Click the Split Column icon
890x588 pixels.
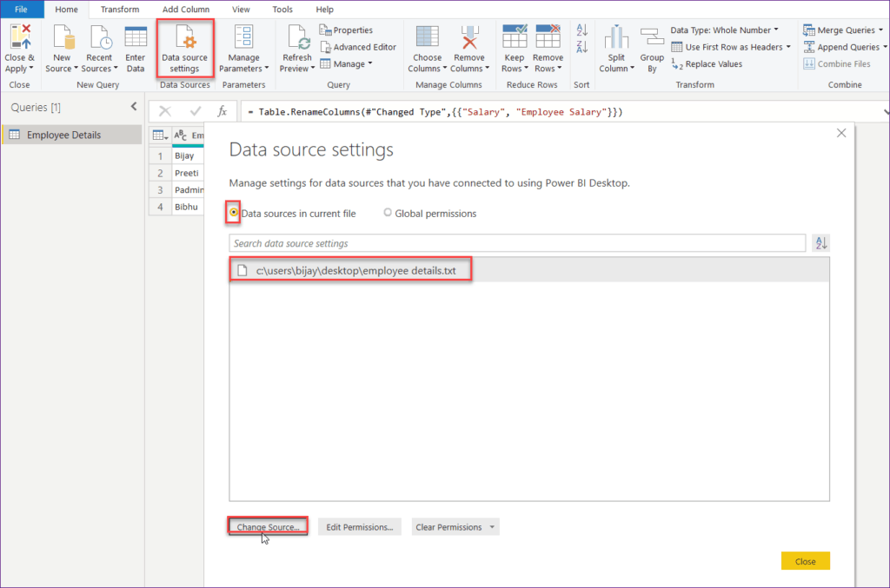coord(616,36)
